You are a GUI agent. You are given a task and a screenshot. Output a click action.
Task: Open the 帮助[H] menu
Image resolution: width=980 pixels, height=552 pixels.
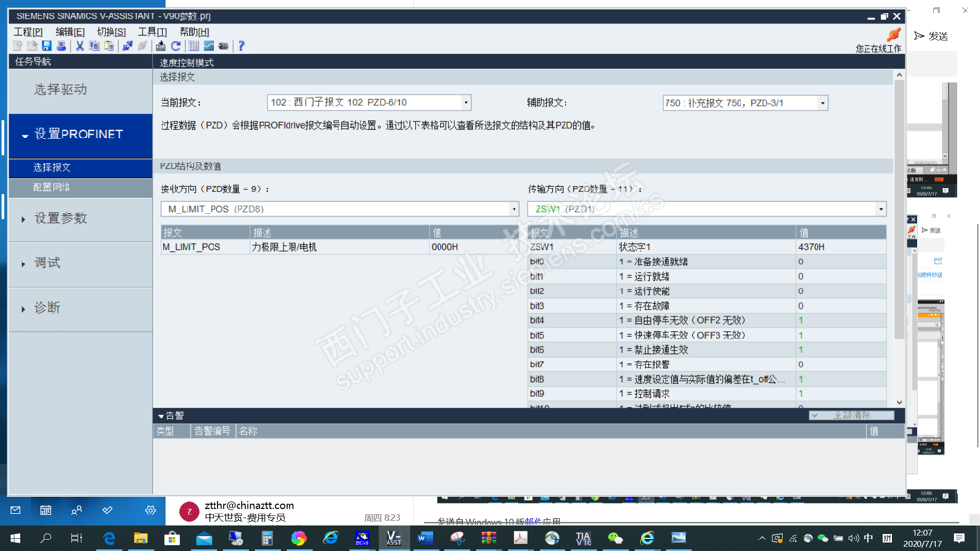click(193, 32)
